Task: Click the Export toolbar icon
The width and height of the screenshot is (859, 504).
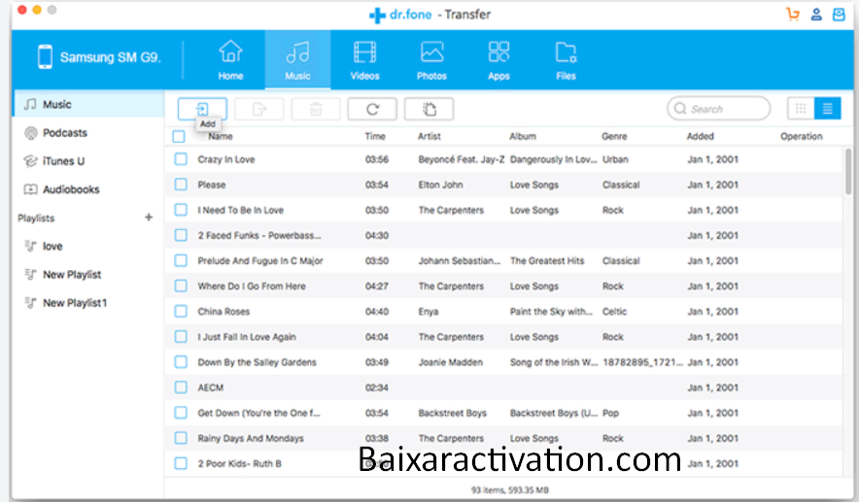Action: click(x=259, y=109)
